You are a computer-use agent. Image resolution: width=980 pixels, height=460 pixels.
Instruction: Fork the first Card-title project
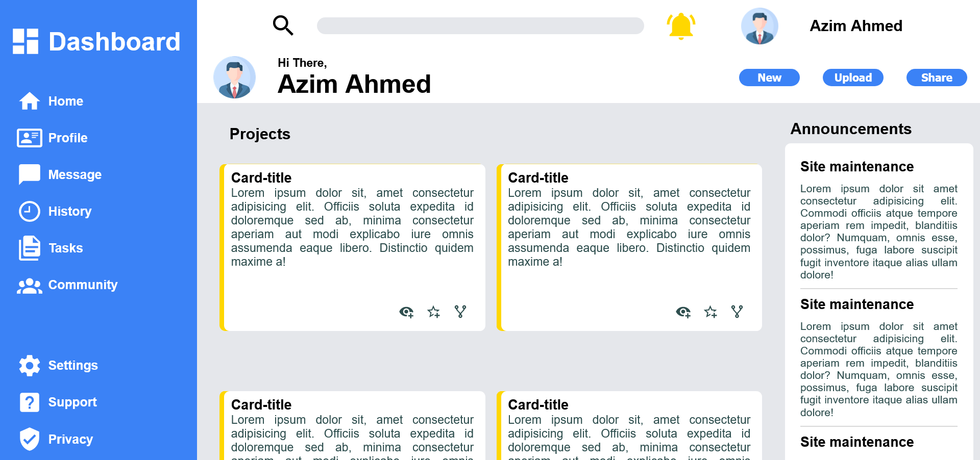pyautogui.click(x=460, y=312)
